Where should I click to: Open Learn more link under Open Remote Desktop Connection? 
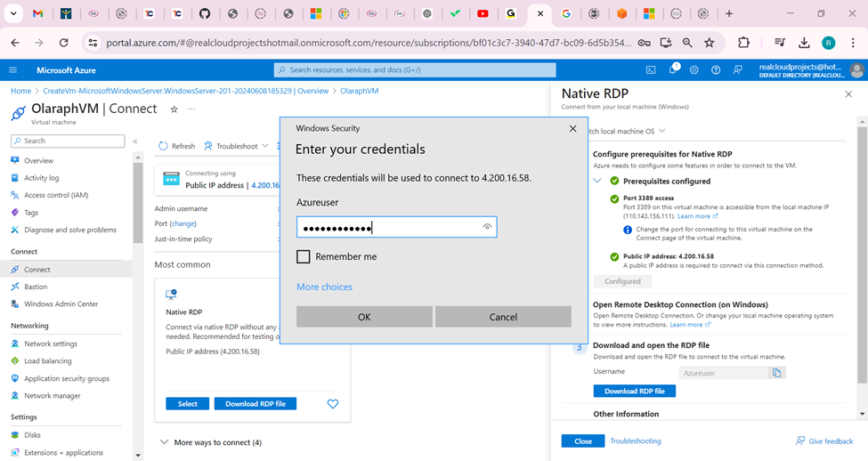[690, 325]
